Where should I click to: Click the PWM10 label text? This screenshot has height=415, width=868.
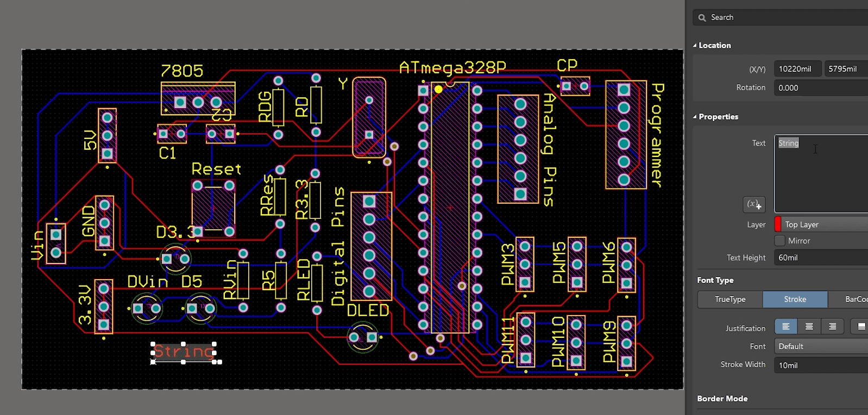tap(558, 342)
